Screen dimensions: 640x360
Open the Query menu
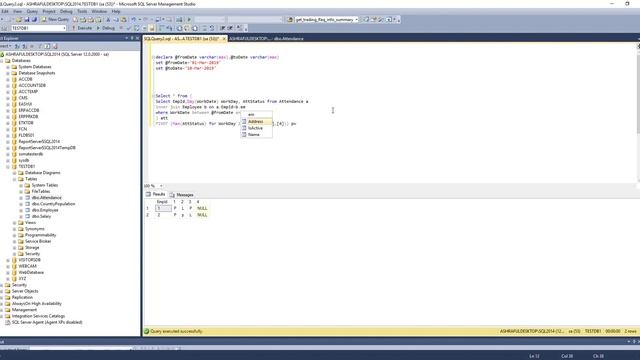point(32,11)
